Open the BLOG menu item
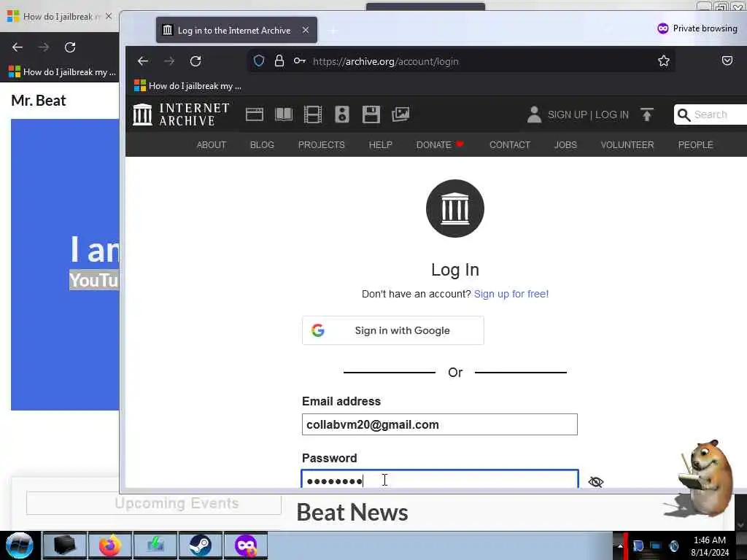This screenshot has height=560, width=747. (x=262, y=145)
